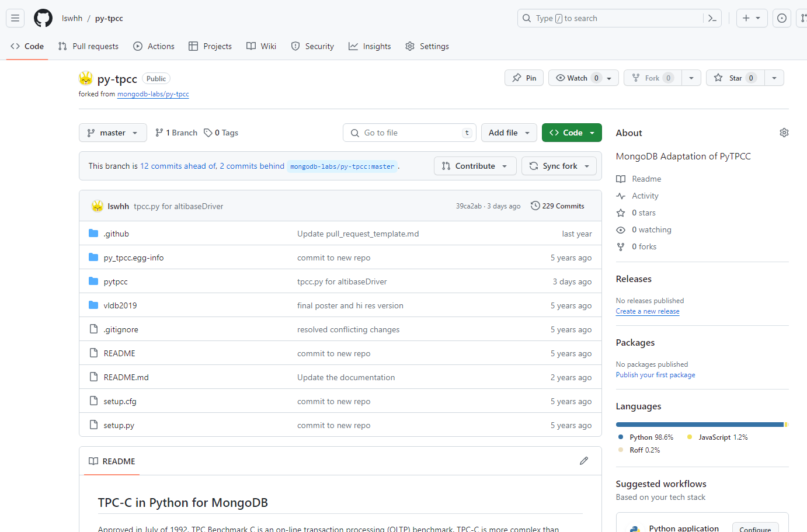
Task: Star the py-tpcc repository
Action: pyautogui.click(x=734, y=77)
